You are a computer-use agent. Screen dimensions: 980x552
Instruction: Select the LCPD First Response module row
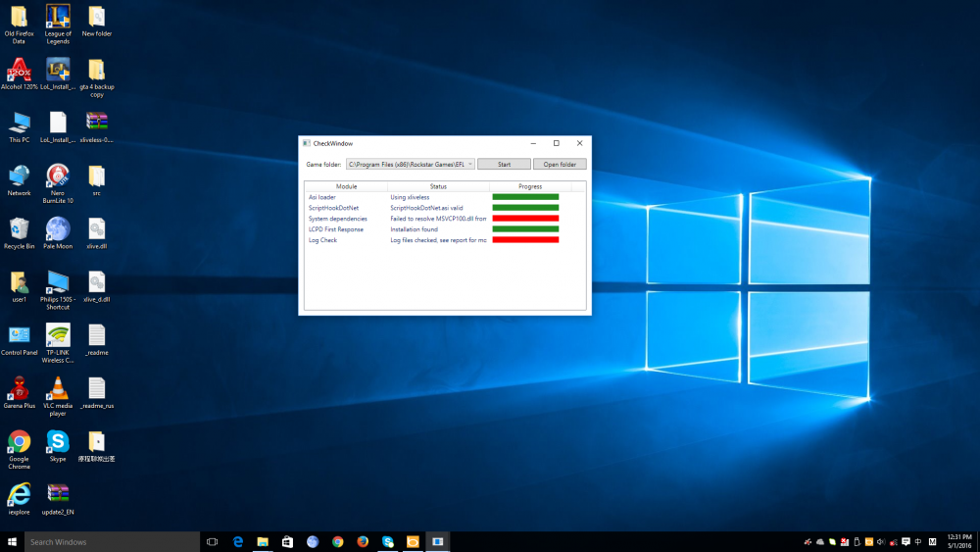[x=335, y=229]
